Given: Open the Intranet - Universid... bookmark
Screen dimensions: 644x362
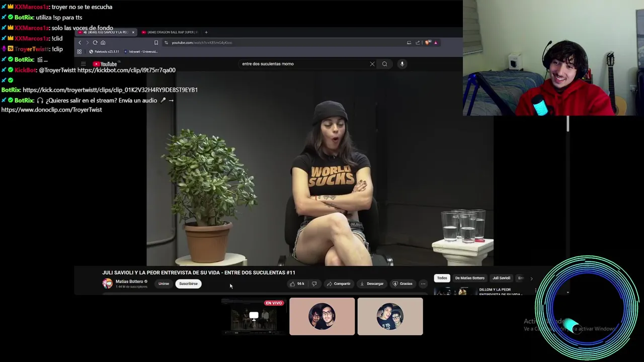Looking at the screenshot, I should [141, 52].
